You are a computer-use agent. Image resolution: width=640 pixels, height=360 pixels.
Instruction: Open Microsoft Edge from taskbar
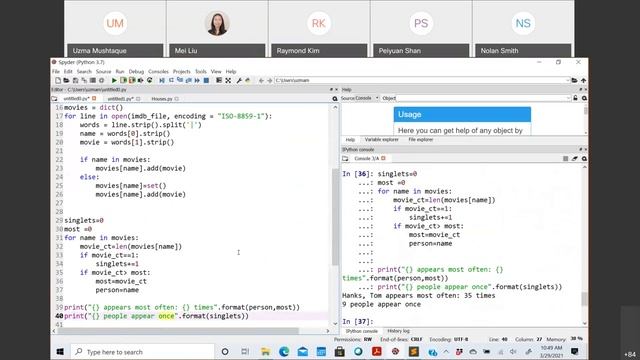(x=284, y=351)
